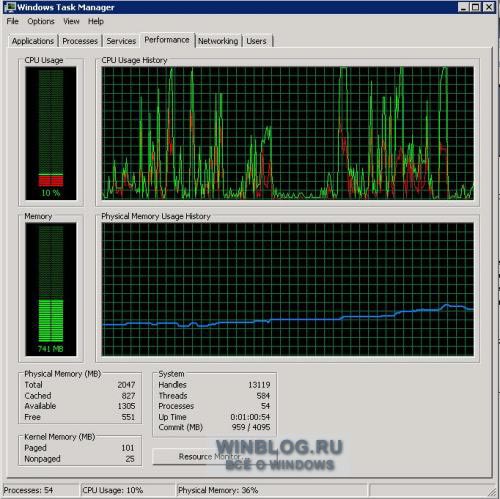Close the Task Manager window

(489, 7)
